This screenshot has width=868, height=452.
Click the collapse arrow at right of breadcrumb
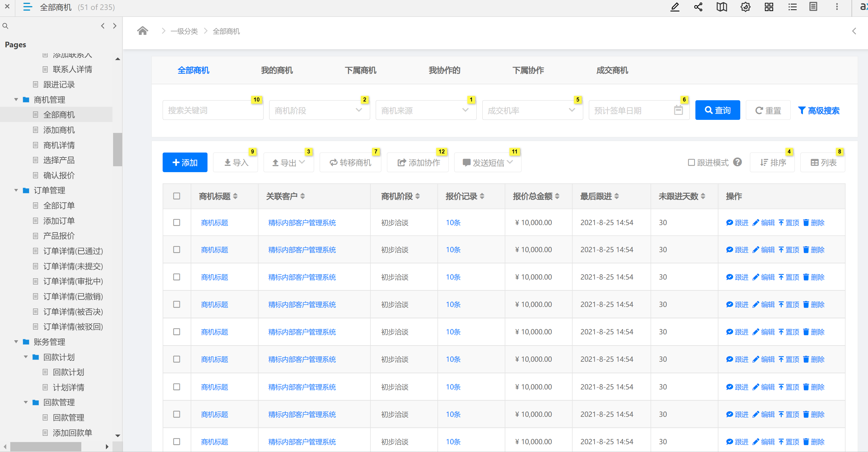[854, 31]
